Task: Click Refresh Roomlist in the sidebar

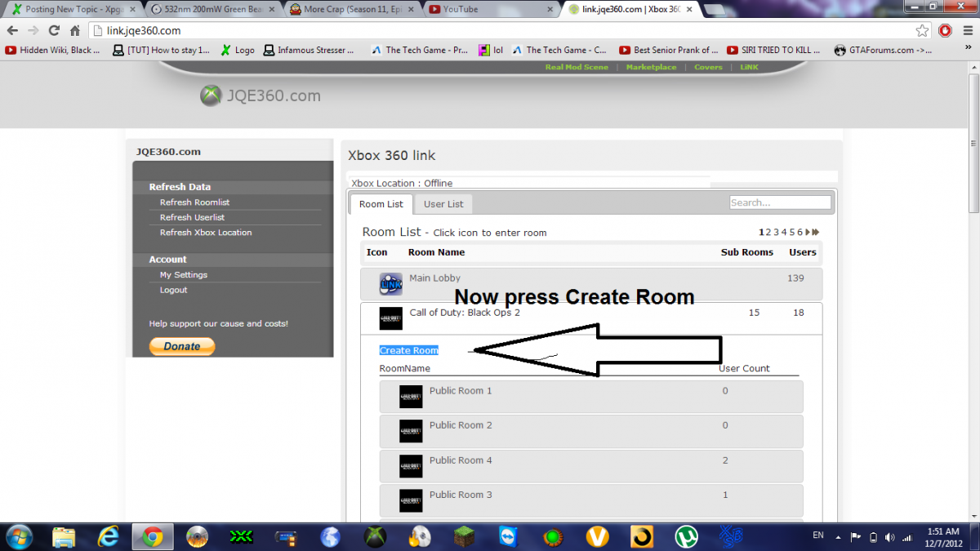Action: click(194, 202)
